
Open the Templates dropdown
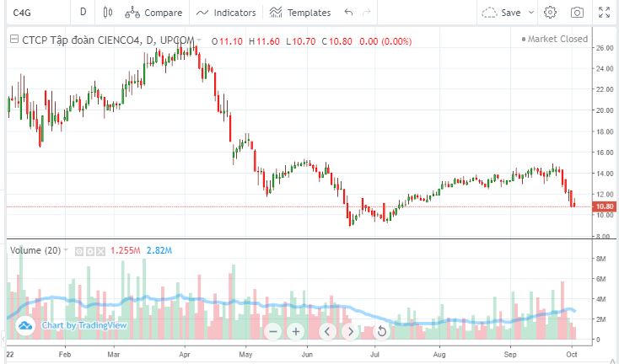[x=300, y=13]
